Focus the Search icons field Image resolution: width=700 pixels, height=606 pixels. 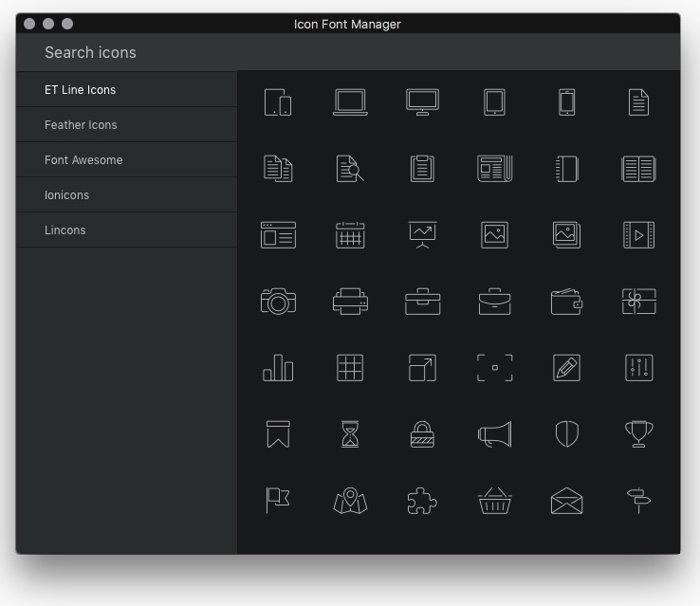[x=348, y=53]
